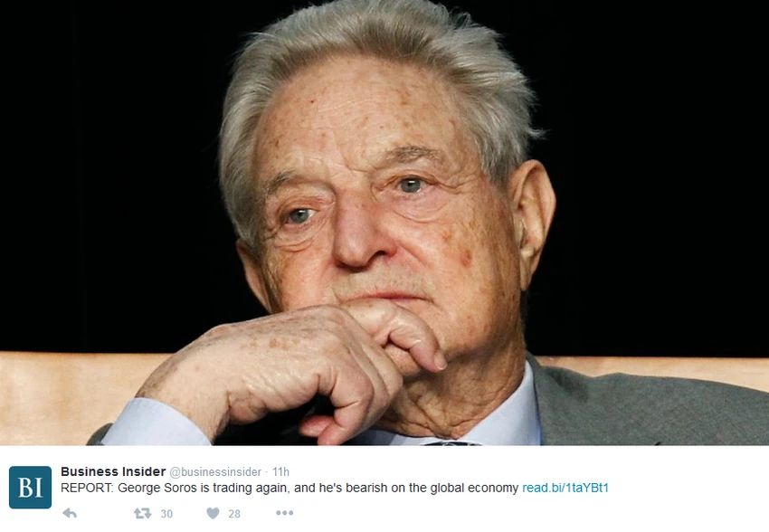Like the tweet with the heart icon
Viewport: 769px width, 532px height.
[213, 513]
